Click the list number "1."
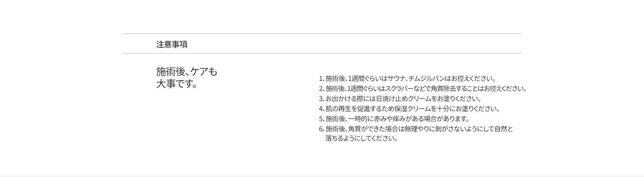 click(321, 79)
